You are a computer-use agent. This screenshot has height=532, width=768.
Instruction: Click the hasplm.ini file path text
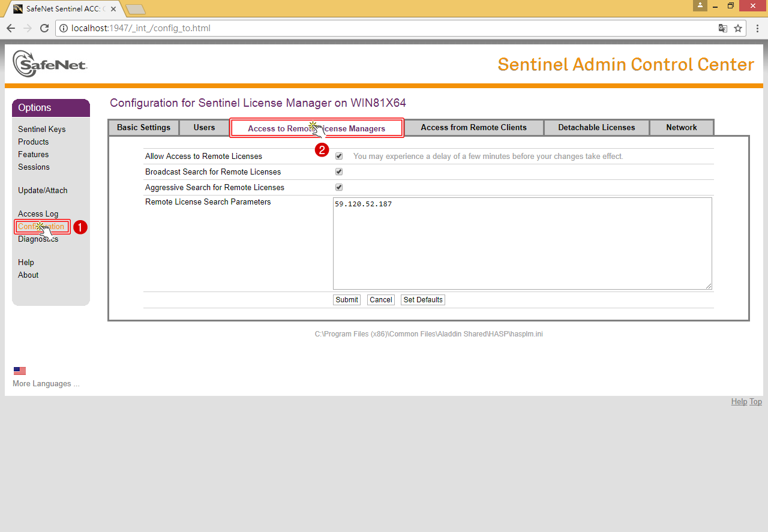click(x=428, y=333)
